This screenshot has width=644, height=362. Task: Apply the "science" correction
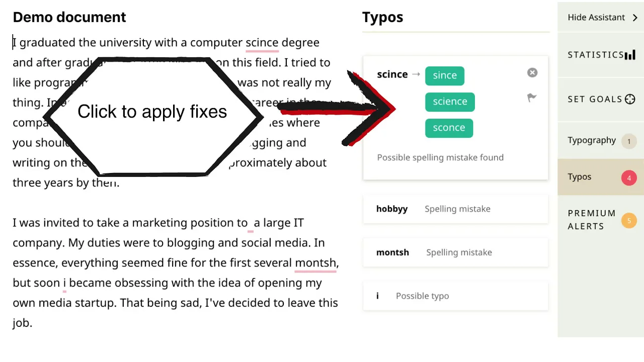tap(450, 102)
